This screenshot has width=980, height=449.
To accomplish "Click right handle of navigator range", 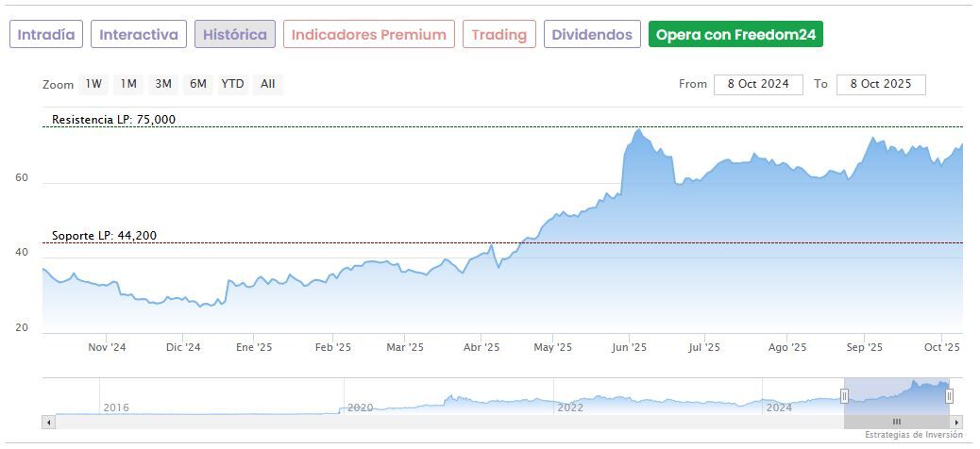I will (x=950, y=396).
